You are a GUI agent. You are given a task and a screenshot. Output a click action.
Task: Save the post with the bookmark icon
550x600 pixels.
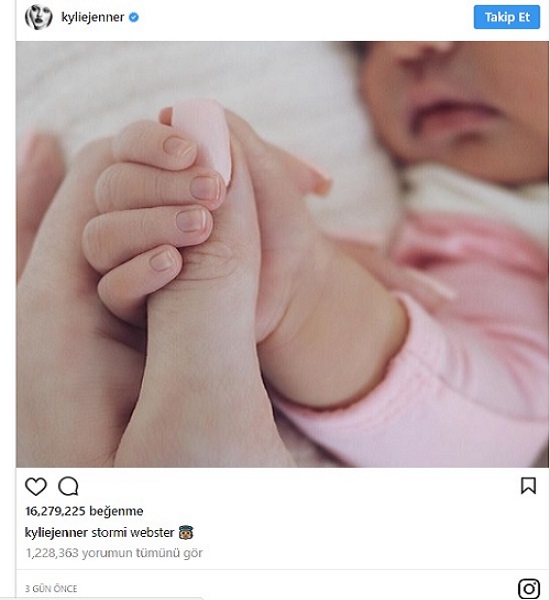pyautogui.click(x=528, y=486)
